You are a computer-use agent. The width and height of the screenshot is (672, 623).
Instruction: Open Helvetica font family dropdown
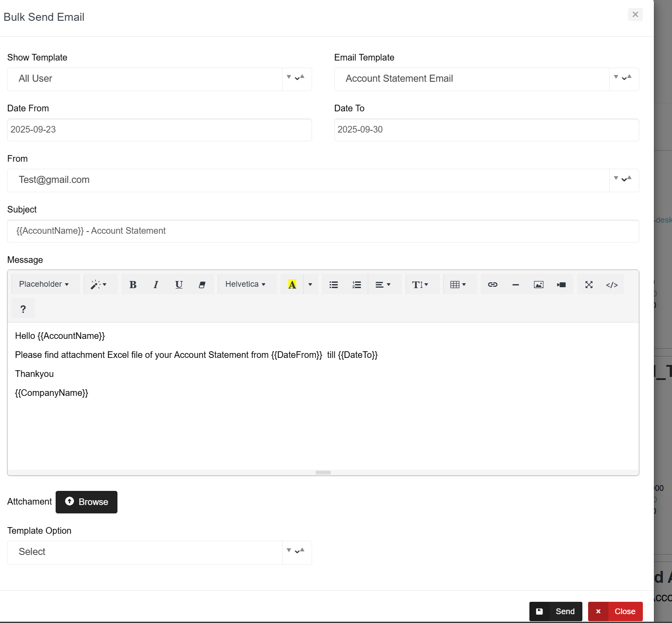(245, 285)
